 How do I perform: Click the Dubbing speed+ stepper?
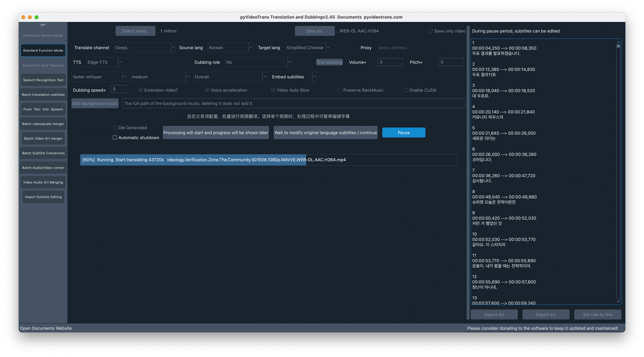point(119,89)
